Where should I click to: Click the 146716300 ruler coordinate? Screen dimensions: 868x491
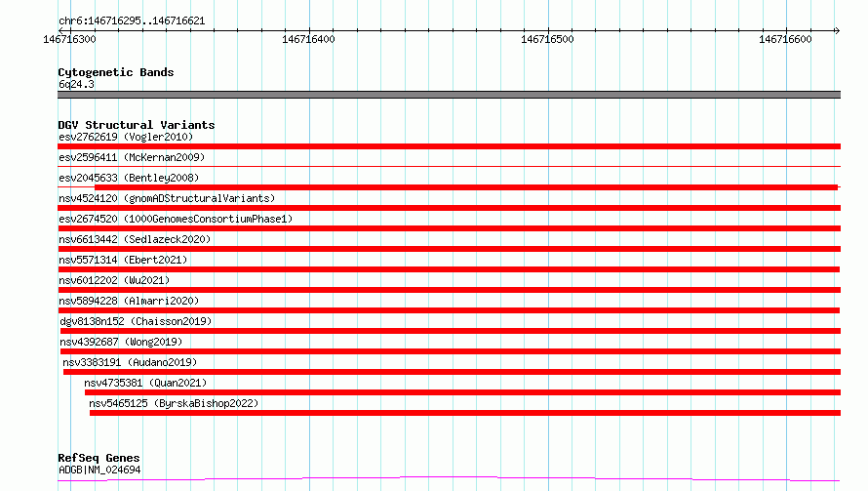click(70, 39)
